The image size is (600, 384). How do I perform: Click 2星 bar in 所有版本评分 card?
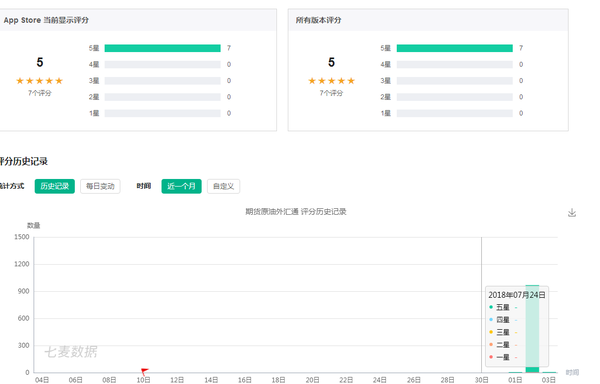455,97
